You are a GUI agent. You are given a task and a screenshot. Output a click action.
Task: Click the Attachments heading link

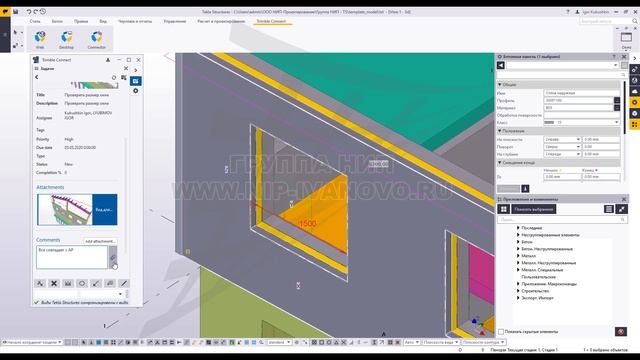click(50, 187)
